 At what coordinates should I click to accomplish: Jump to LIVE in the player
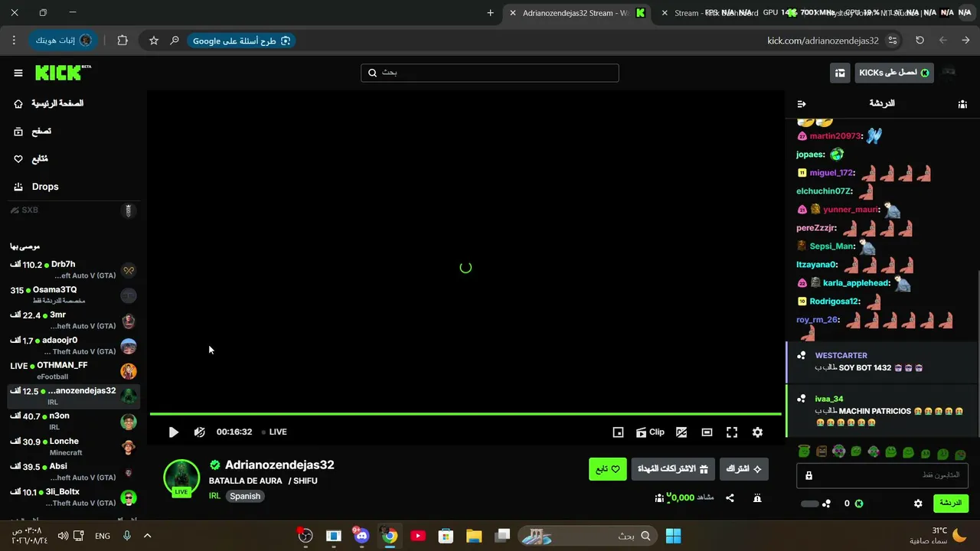(274, 432)
